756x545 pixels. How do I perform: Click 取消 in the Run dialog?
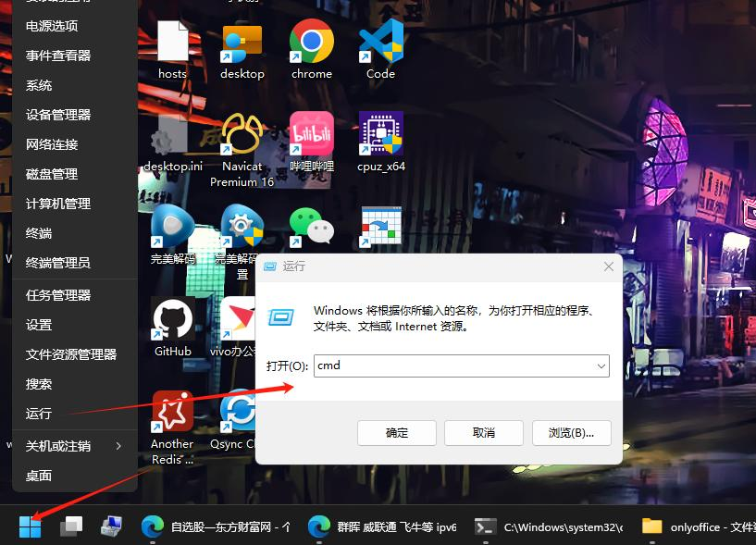(x=484, y=433)
